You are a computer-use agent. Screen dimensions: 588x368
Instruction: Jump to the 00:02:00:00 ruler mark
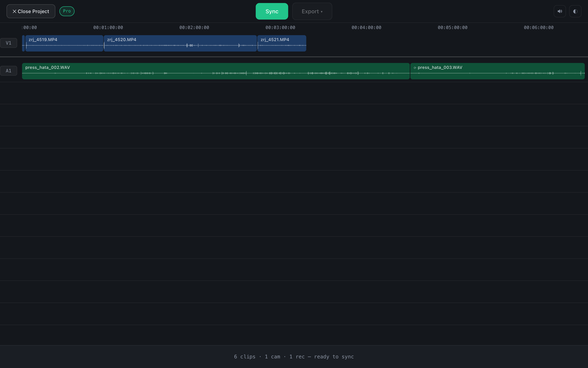pyautogui.click(x=194, y=28)
